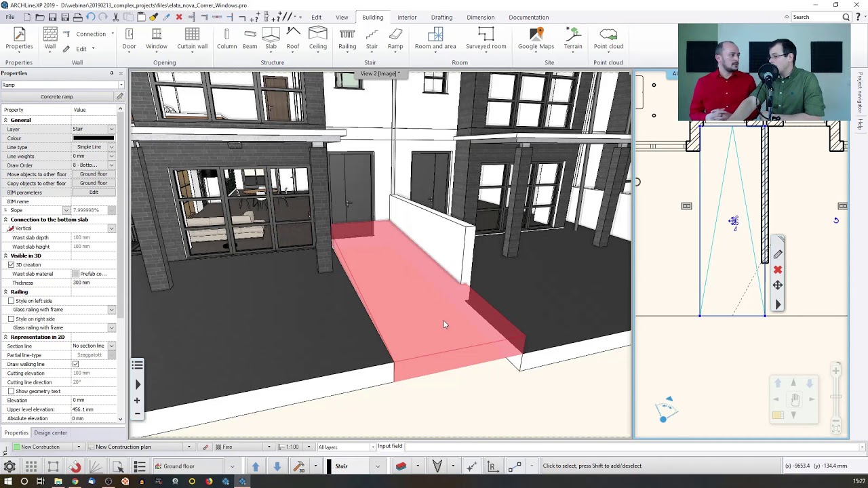Open Google Maps site tool

click(x=536, y=39)
